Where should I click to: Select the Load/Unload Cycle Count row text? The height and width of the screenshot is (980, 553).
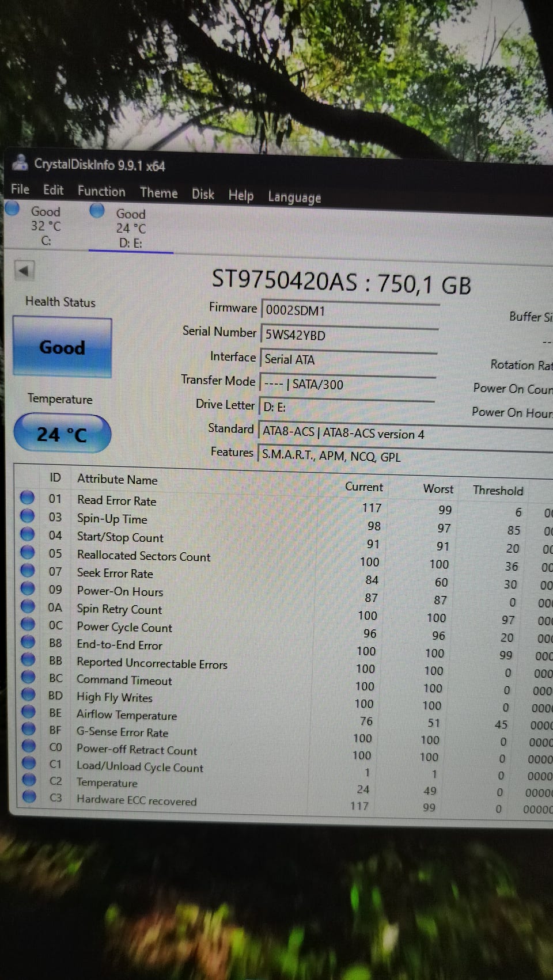(x=139, y=766)
